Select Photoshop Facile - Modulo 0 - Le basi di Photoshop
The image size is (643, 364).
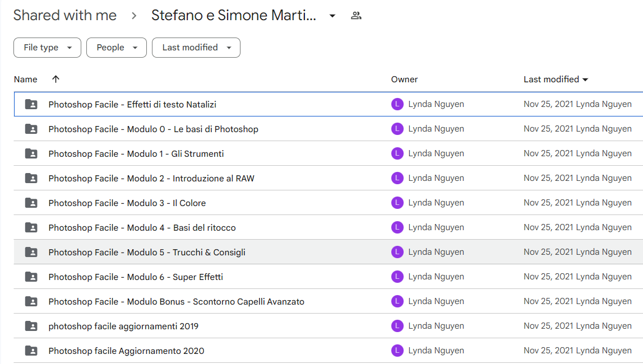154,129
